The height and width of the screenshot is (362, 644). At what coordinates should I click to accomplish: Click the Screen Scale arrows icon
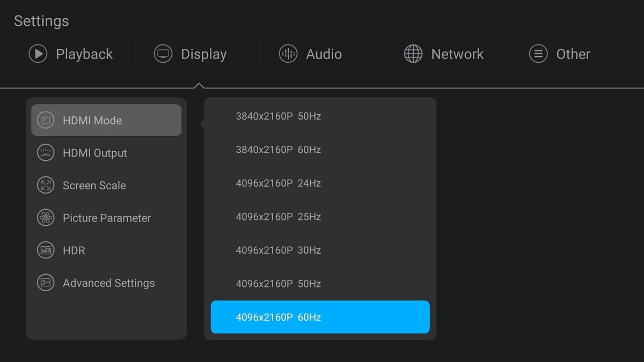46,186
